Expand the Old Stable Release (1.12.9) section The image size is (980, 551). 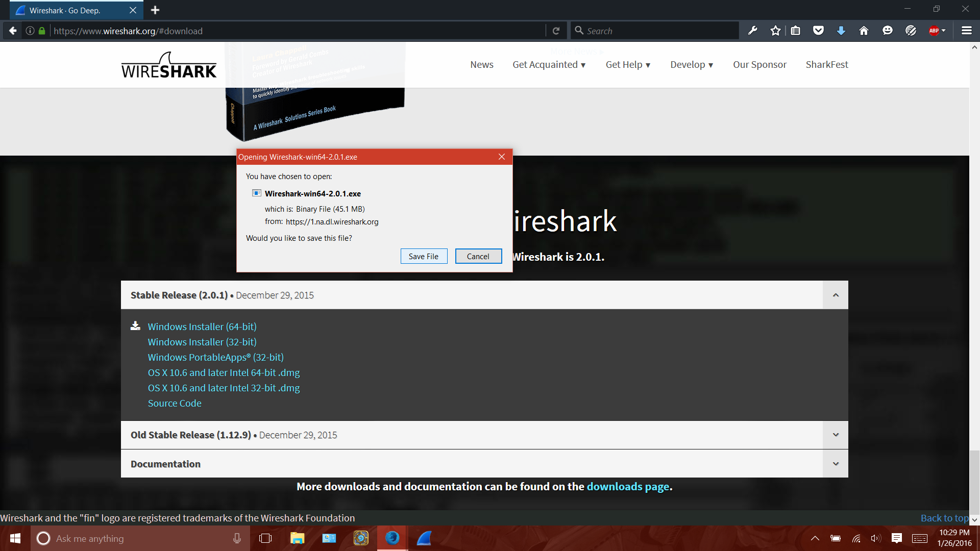point(836,435)
